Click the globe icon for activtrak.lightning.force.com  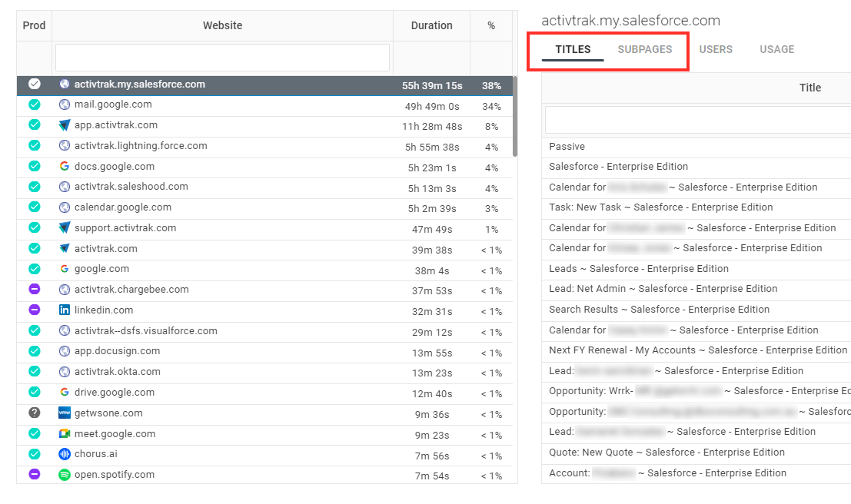pyautogui.click(x=65, y=146)
